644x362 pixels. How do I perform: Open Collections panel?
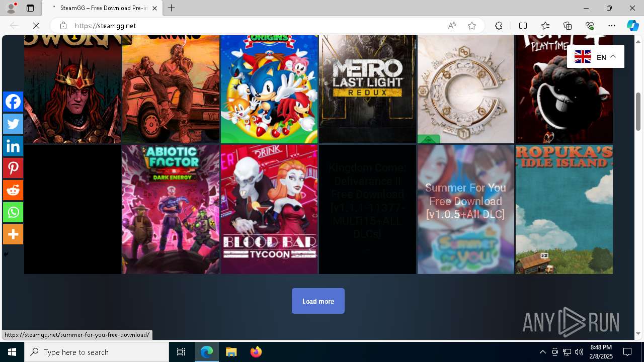click(568, 26)
